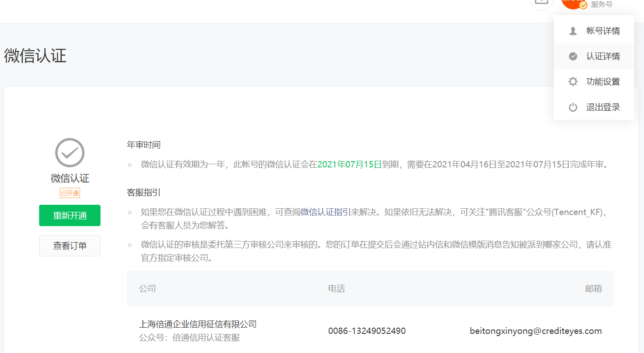Open the inbox icon in the header
The width and height of the screenshot is (644, 353).
coord(541,3)
